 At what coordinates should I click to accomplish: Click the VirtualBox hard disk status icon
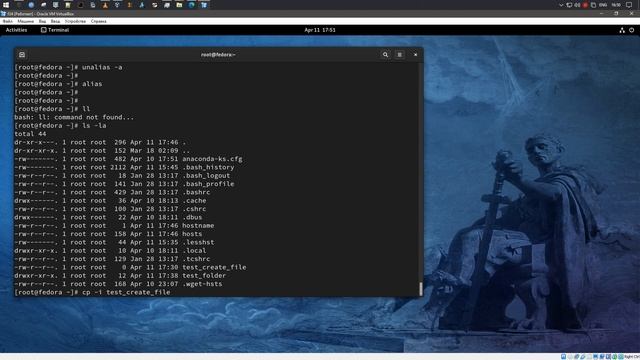click(x=564, y=357)
